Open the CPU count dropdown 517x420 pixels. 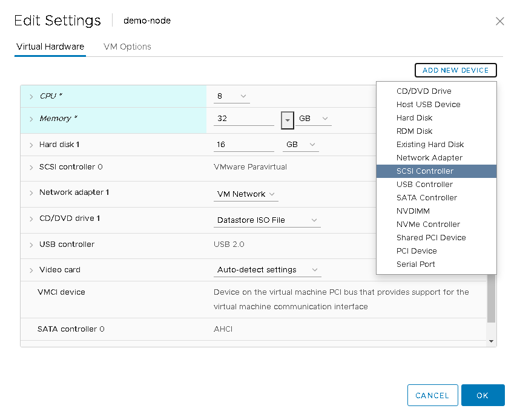click(232, 96)
